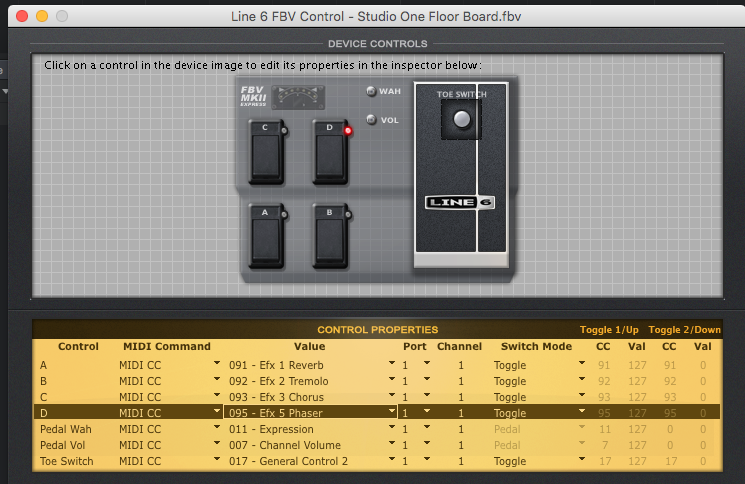Image resolution: width=745 pixels, height=484 pixels.
Task: Open Switch Mode dropdown for control D
Action: 582,411
